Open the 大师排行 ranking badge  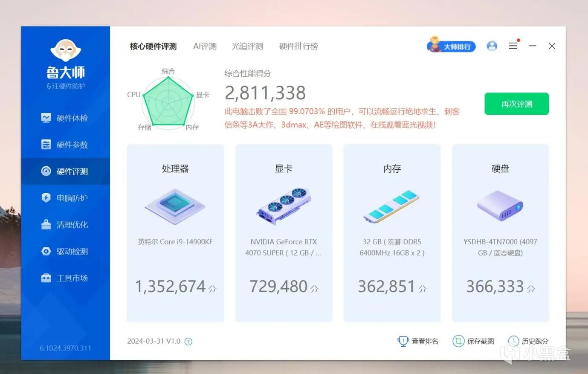tap(451, 45)
